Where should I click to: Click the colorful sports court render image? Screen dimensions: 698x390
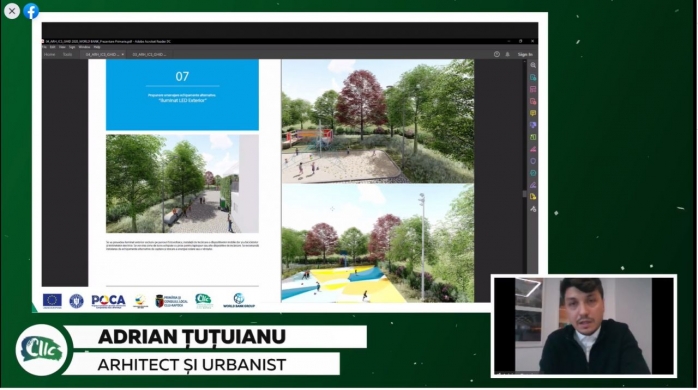tap(377, 244)
